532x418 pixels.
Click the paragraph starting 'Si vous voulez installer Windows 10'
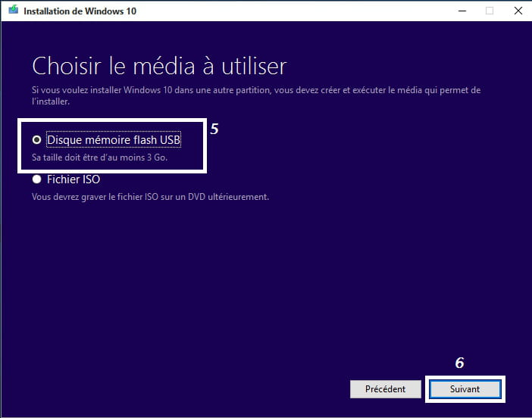(x=256, y=95)
